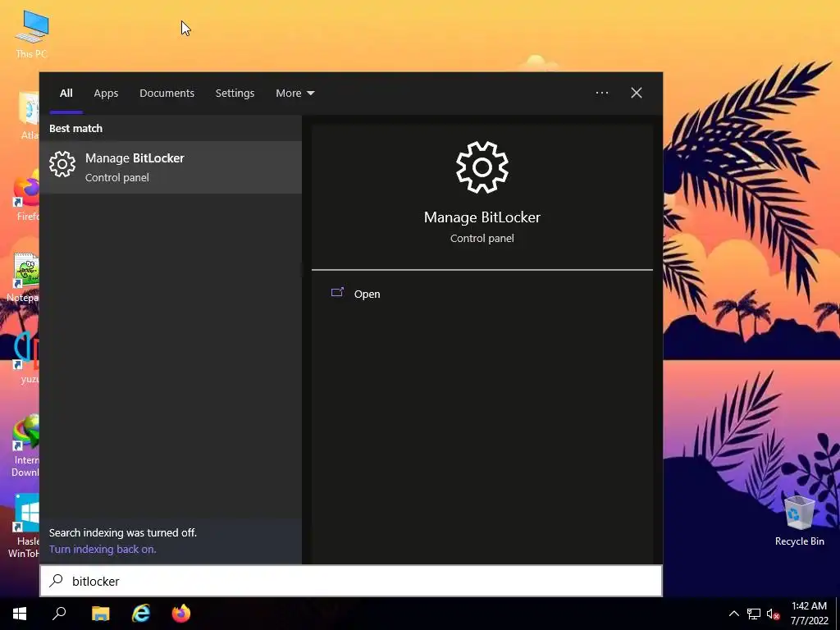The height and width of the screenshot is (630, 840).
Task: Click the Open arrow icon
Action: [x=337, y=293]
